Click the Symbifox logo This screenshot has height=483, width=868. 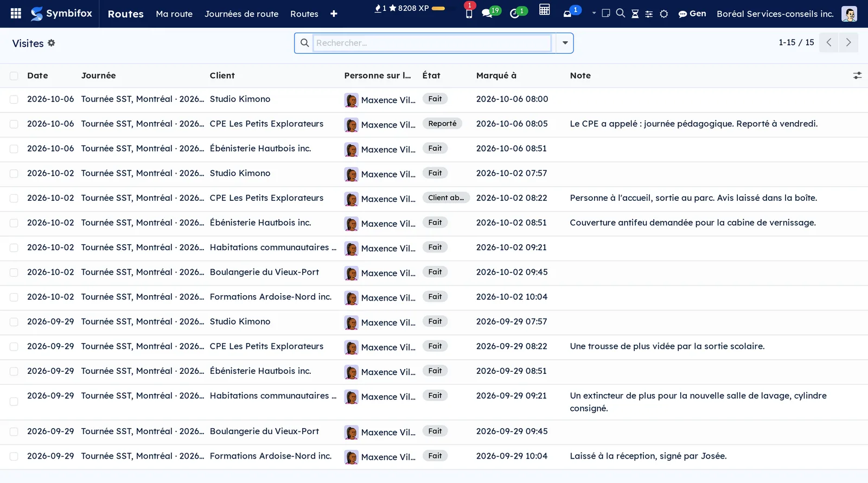pos(61,14)
